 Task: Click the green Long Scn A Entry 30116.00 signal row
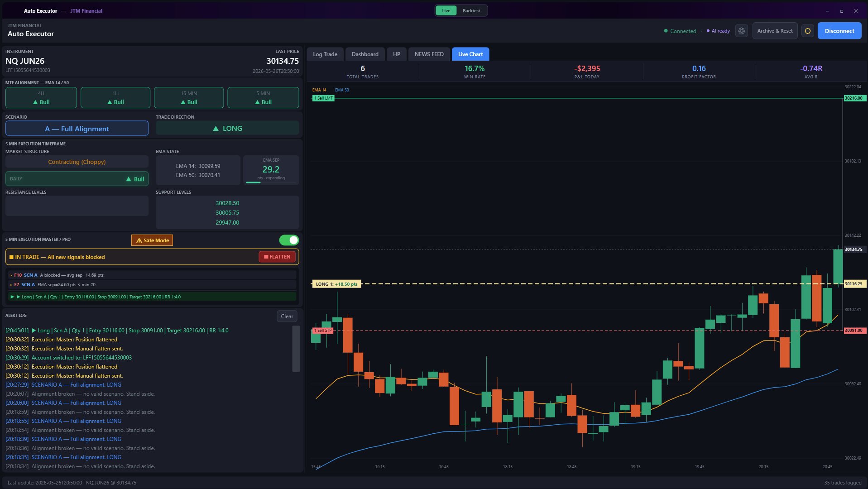[x=152, y=297]
